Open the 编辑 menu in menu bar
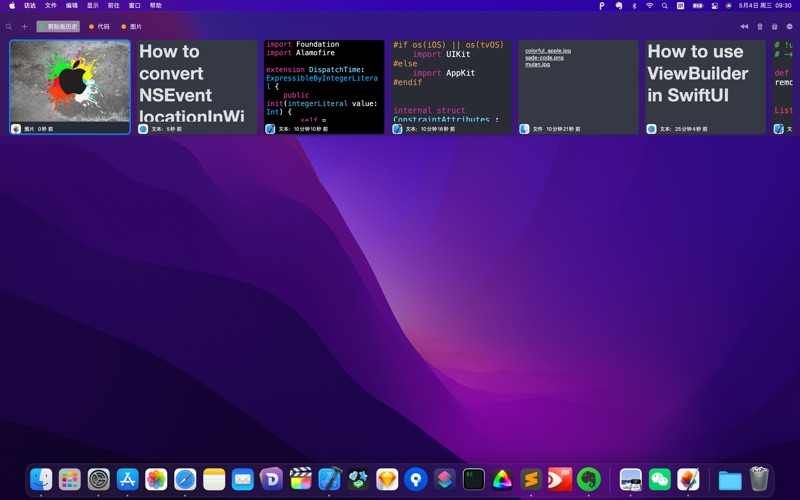This screenshot has height=500, width=800. pos(72,5)
